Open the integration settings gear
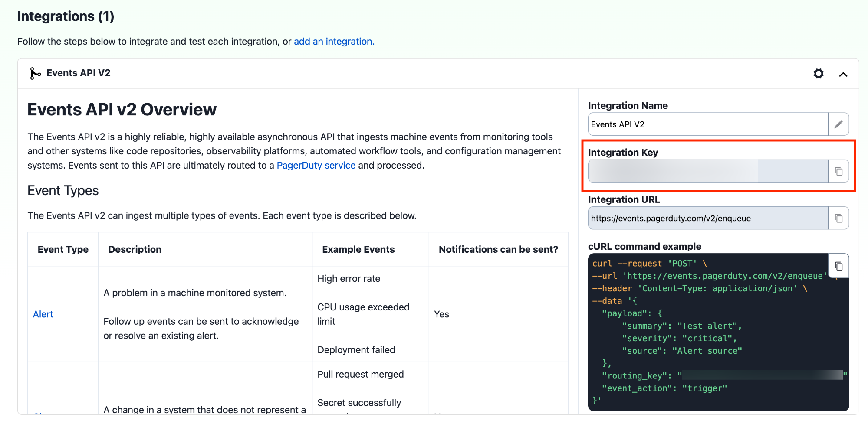Screen dimensions: 868x424 [819, 74]
